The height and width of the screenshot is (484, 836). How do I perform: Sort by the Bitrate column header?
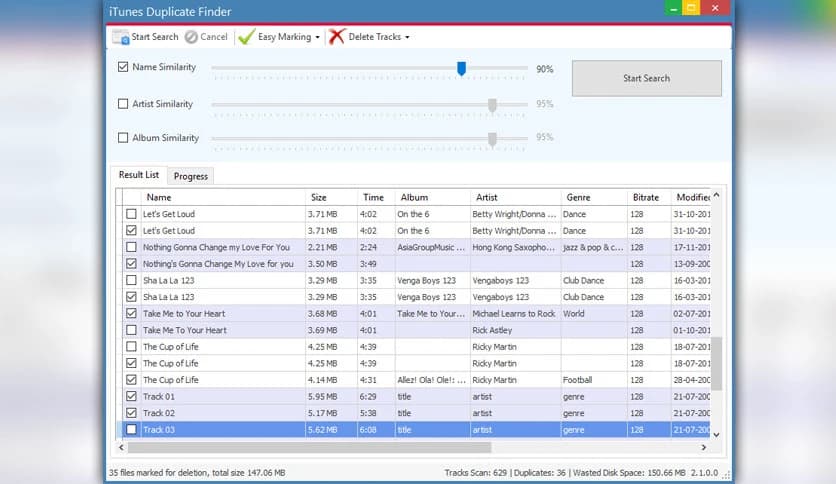(x=649, y=197)
